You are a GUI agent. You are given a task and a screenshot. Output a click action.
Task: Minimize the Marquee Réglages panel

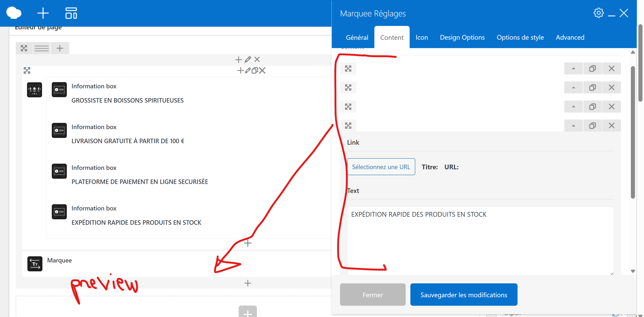pos(612,16)
